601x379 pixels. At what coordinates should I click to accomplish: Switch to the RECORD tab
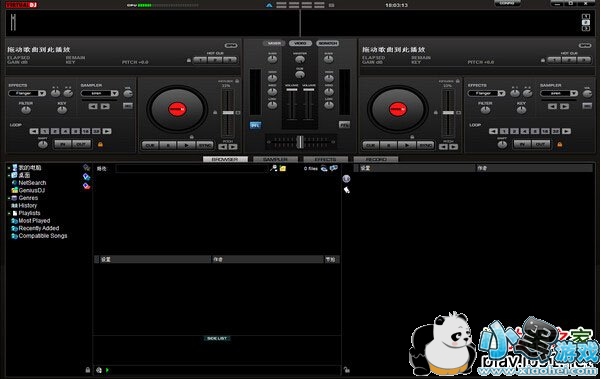point(376,159)
